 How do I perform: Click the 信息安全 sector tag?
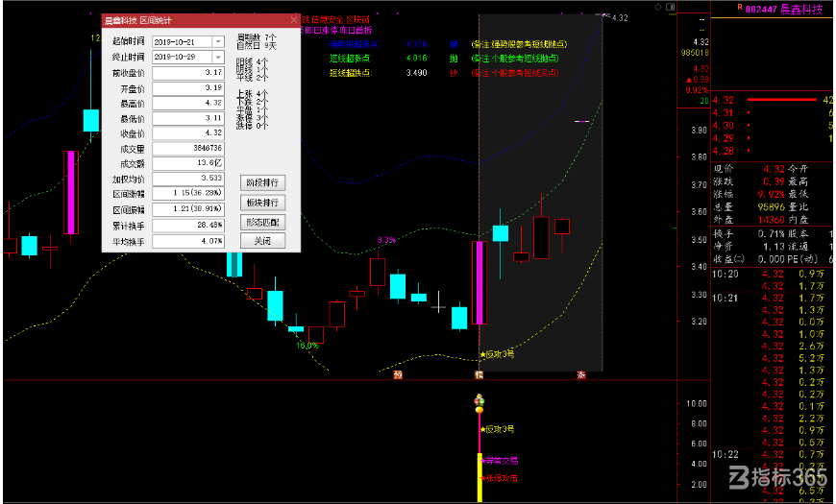click(328, 20)
